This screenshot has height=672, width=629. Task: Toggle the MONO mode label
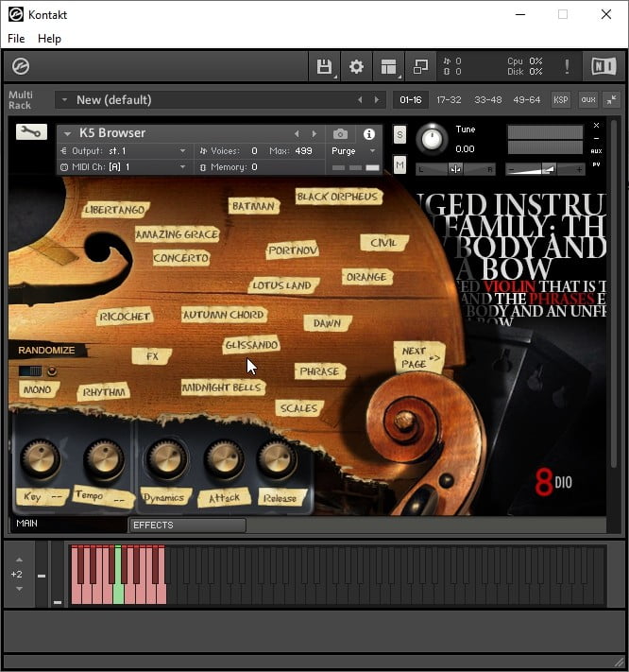pyautogui.click(x=38, y=389)
